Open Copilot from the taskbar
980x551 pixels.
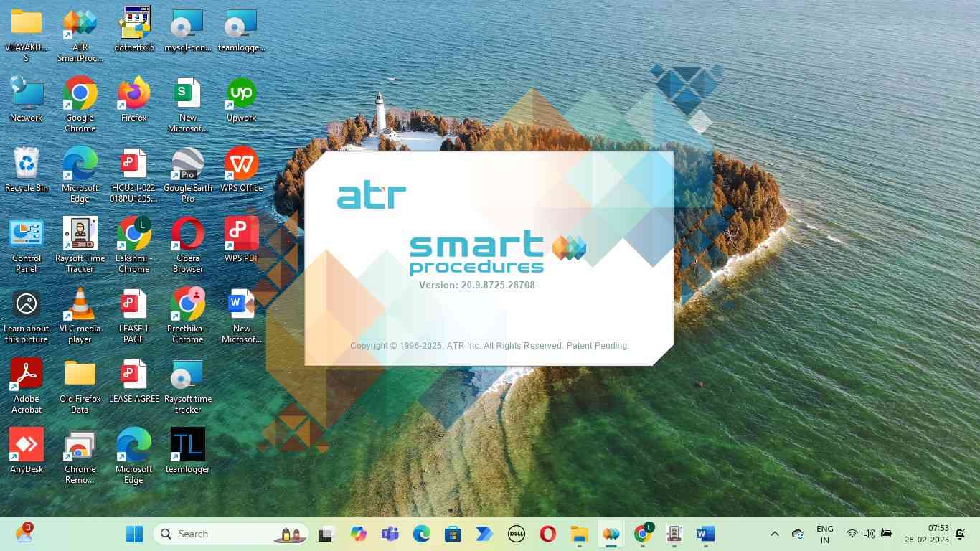coord(358,534)
